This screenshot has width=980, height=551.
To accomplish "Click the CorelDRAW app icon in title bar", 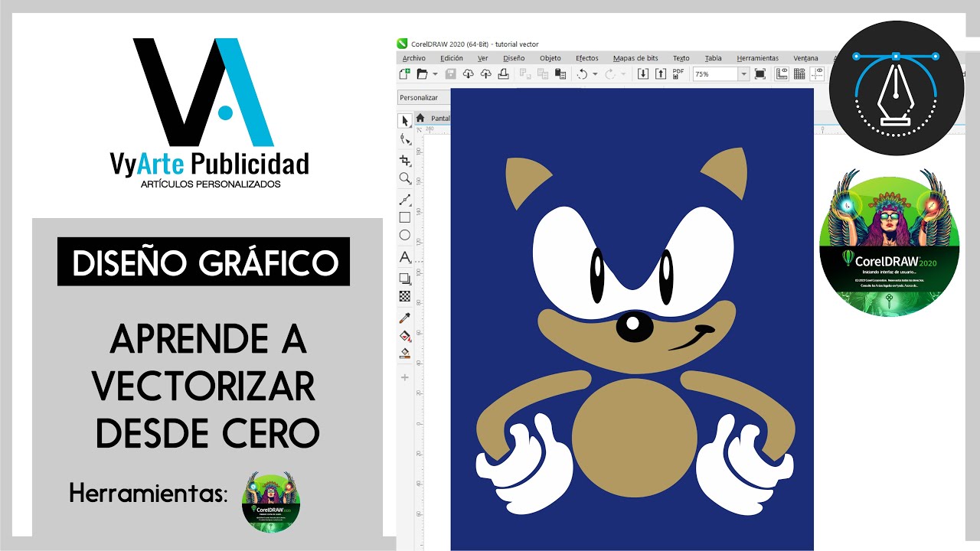I will point(403,44).
